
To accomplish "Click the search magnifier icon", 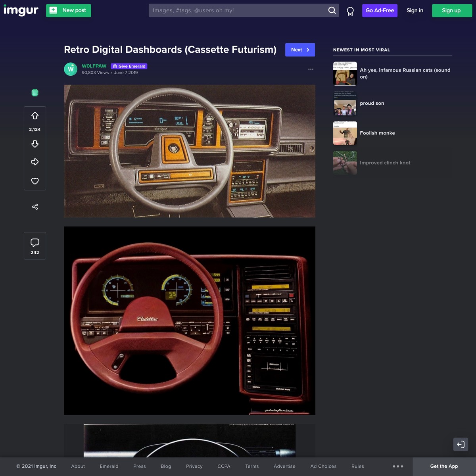I will point(332,11).
